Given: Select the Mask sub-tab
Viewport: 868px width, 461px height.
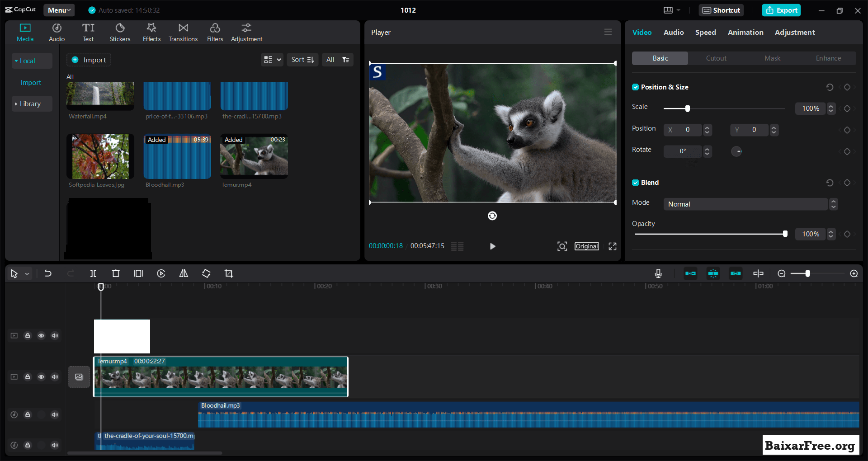Looking at the screenshot, I should [772, 58].
